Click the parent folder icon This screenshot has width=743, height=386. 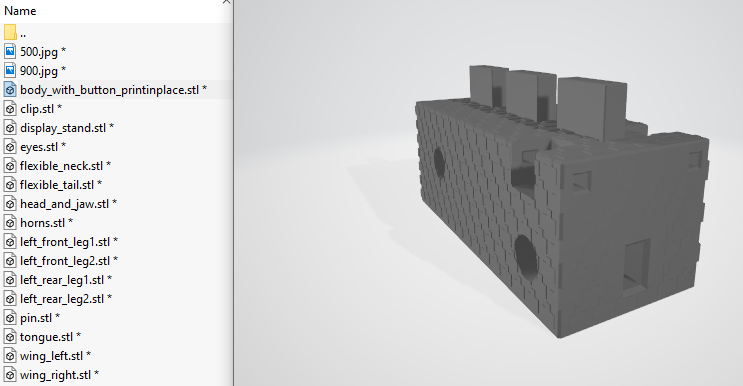point(10,32)
